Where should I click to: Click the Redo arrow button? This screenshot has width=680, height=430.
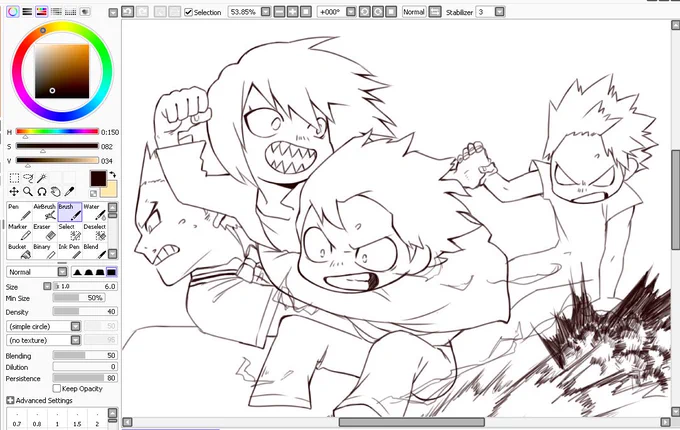point(142,12)
